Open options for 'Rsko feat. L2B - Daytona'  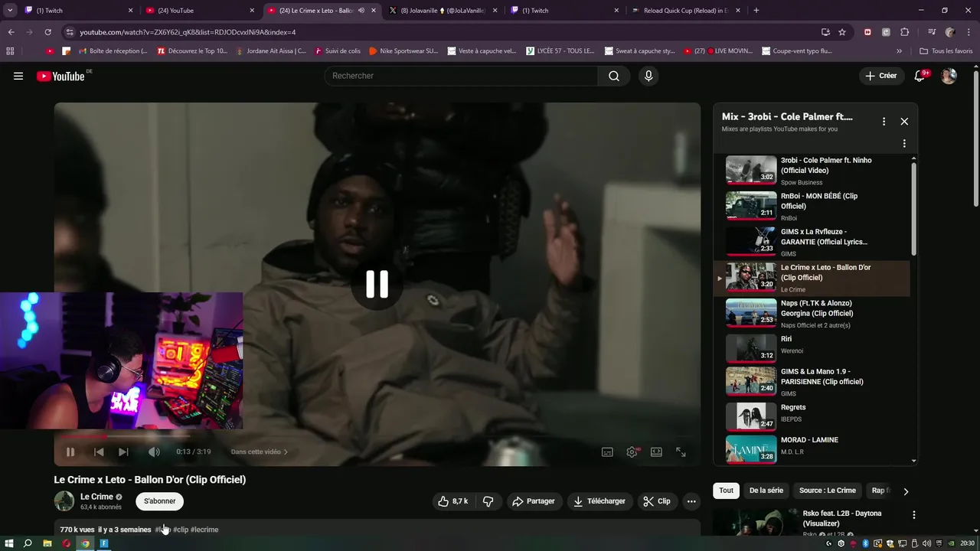(913, 515)
